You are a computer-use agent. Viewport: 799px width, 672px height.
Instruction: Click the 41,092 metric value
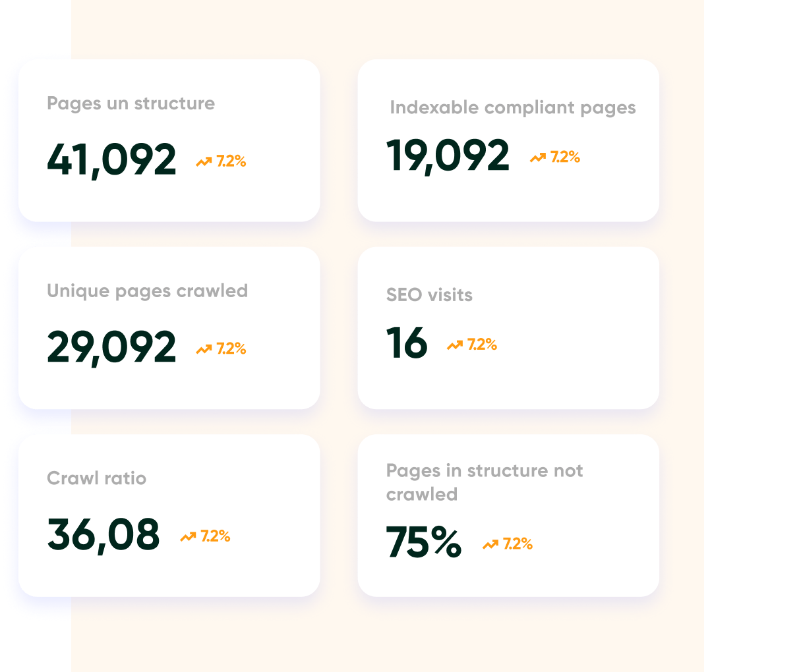111,160
